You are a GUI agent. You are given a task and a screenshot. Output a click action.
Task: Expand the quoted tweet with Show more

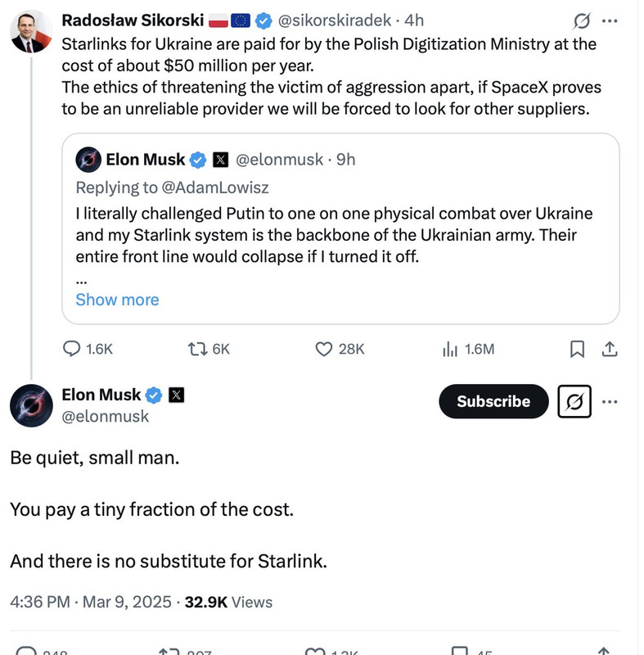(x=117, y=300)
